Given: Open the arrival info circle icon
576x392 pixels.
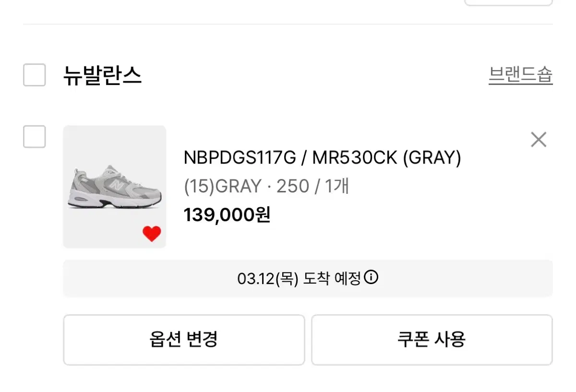Looking at the screenshot, I should (371, 277).
